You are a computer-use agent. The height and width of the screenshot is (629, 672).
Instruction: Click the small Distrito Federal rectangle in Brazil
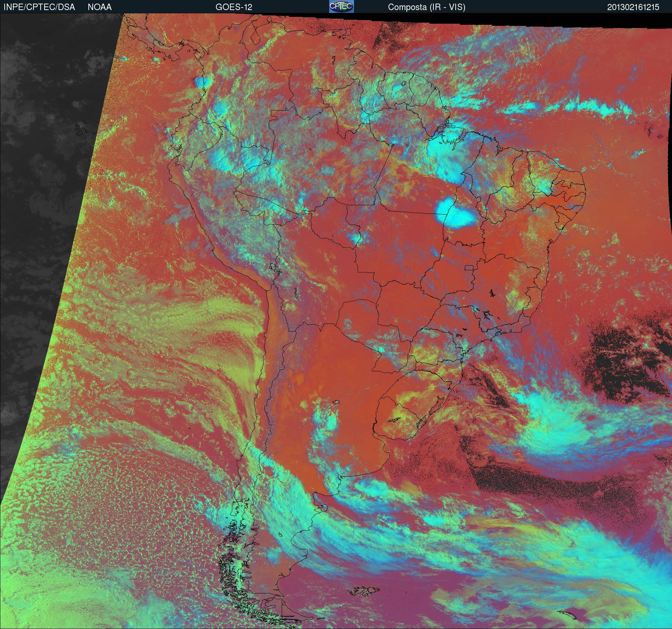point(469,267)
